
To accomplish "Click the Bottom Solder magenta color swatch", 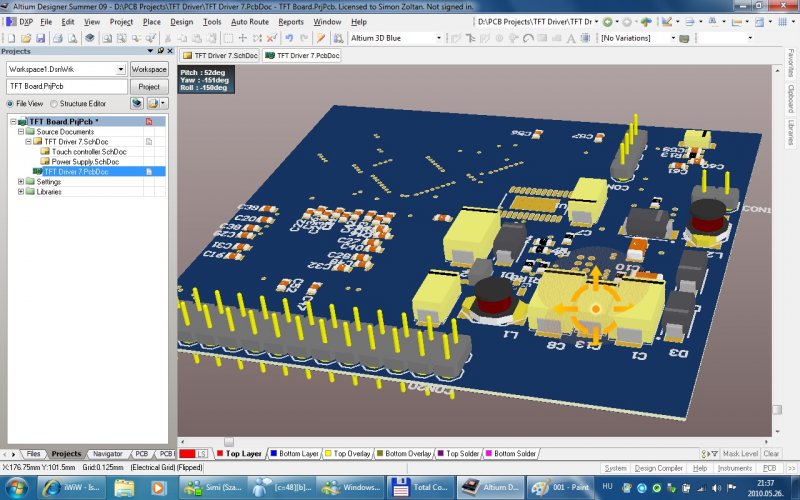I will 488,454.
